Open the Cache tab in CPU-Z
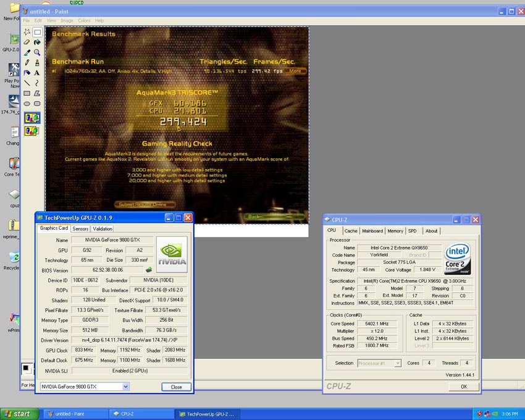This screenshot has height=420, width=525. click(x=351, y=231)
